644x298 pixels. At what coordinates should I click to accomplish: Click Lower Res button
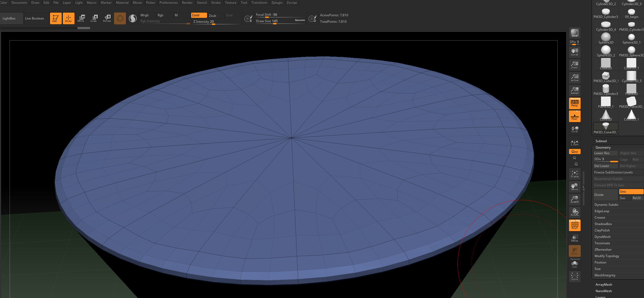point(606,153)
